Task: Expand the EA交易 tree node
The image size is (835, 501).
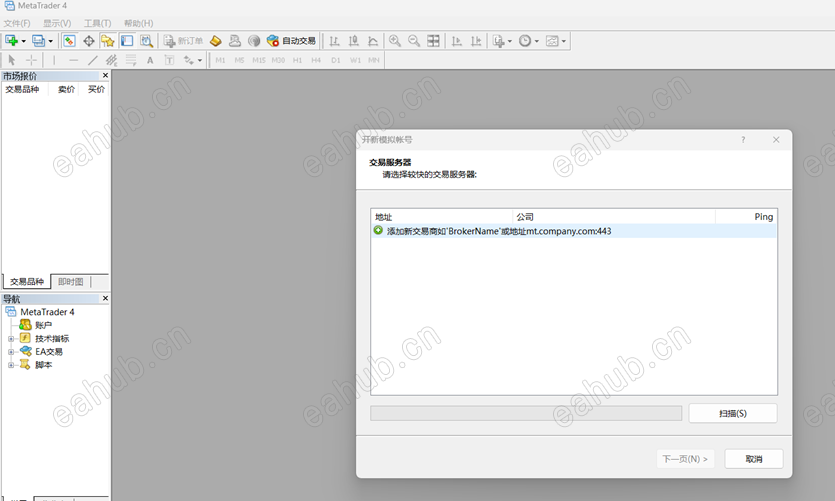Action: click(11, 352)
